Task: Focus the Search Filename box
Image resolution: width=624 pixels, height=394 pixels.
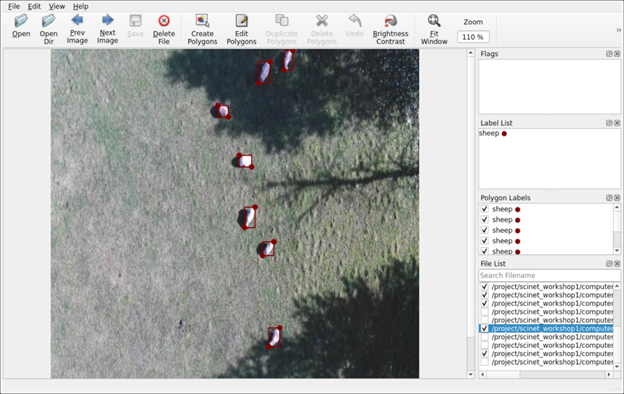Action: pos(549,275)
